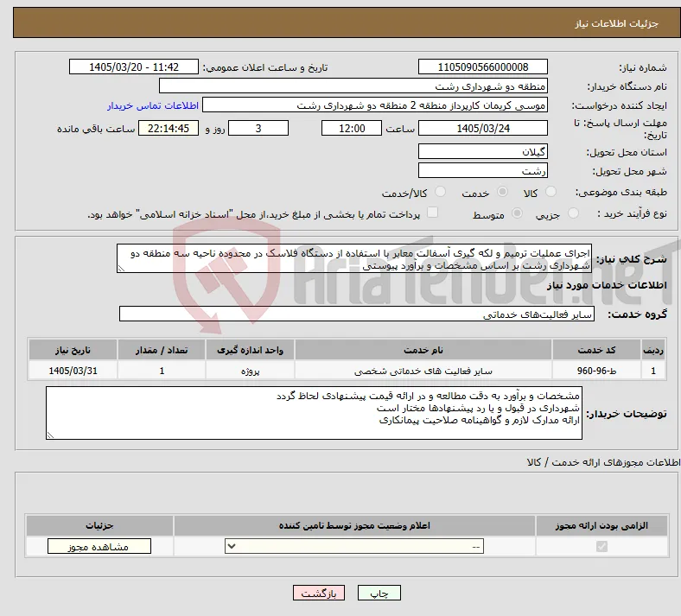The width and height of the screenshot is (681, 616).
Task: Click the جزئیات column header in license table
Action: 99,525
